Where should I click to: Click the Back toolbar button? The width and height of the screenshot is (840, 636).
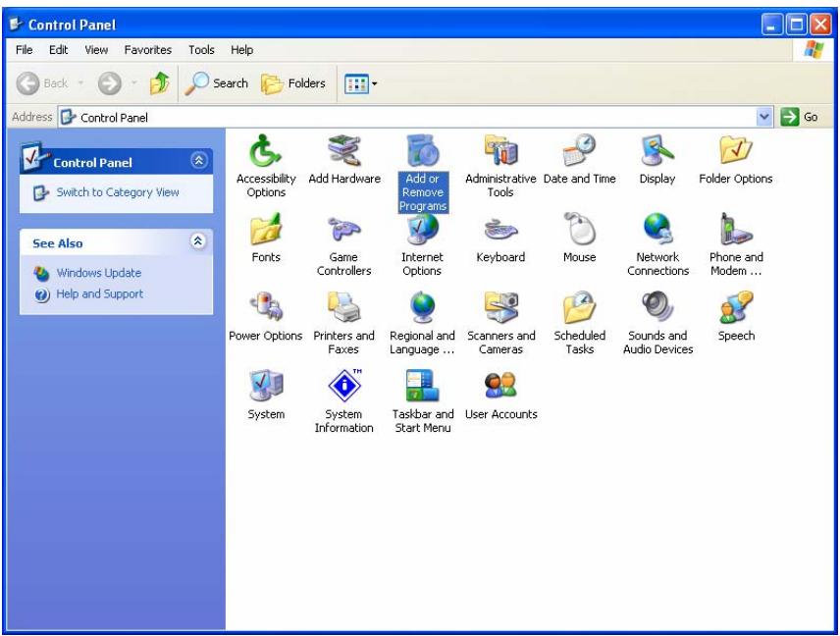[42, 83]
